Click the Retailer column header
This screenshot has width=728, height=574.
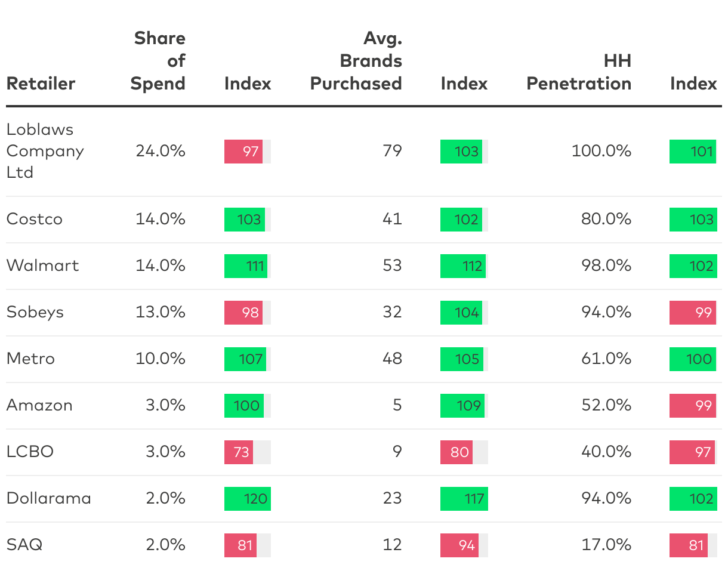tap(41, 84)
